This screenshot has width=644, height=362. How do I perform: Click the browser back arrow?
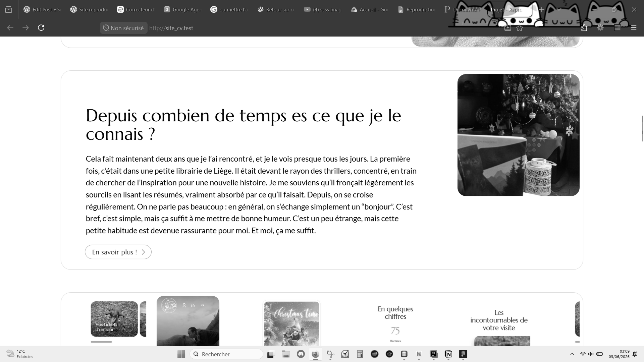[x=10, y=28]
